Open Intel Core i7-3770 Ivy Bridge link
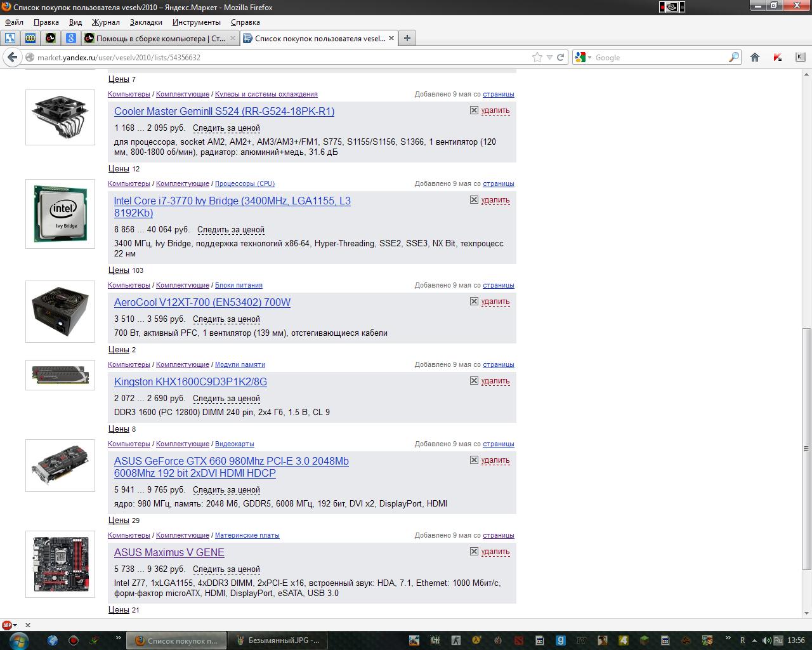This screenshot has width=812, height=650. (232, 206)
